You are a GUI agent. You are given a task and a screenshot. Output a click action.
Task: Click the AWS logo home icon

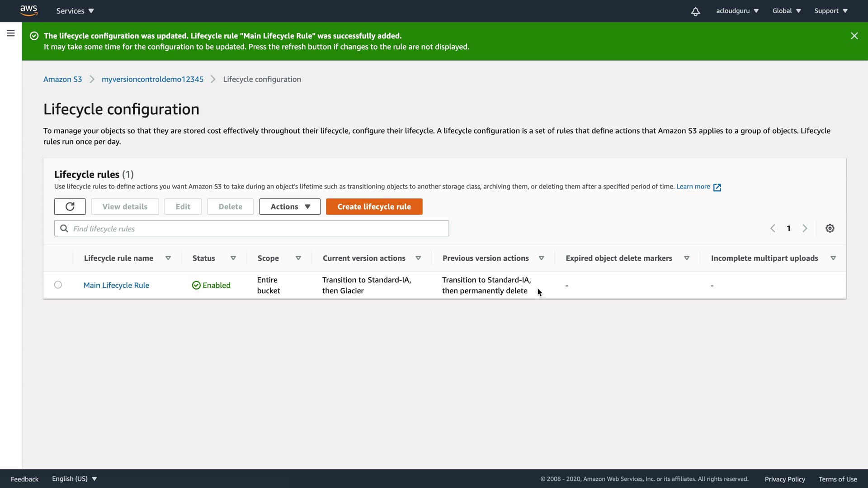[x=28, y=10]
